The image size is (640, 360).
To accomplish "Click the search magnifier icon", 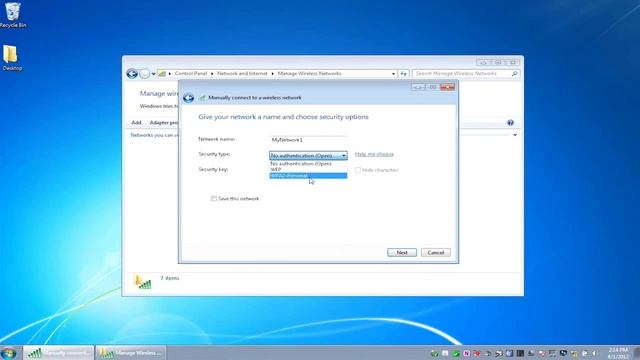I will tap(515, 73).
